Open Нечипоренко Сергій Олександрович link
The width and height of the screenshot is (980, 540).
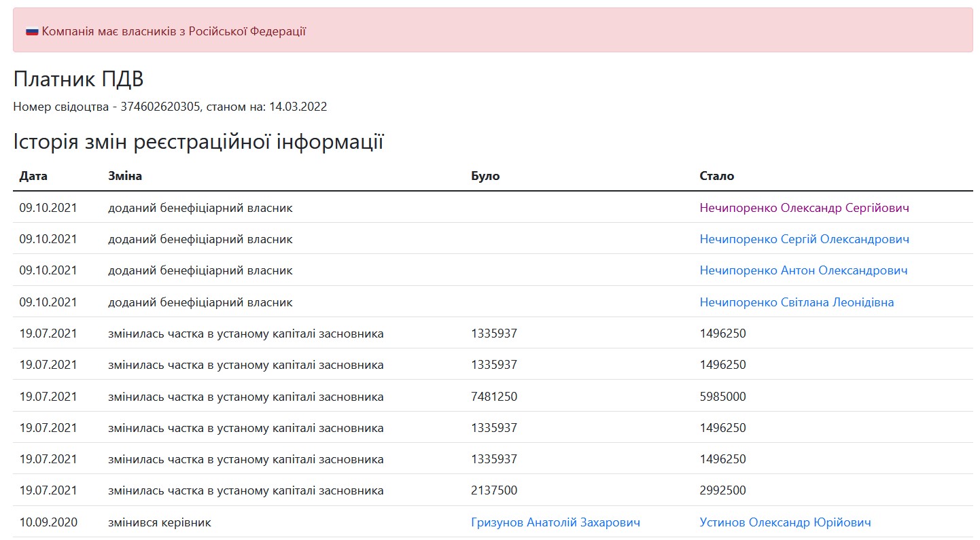pyautogui.click(x=805, y=239)
